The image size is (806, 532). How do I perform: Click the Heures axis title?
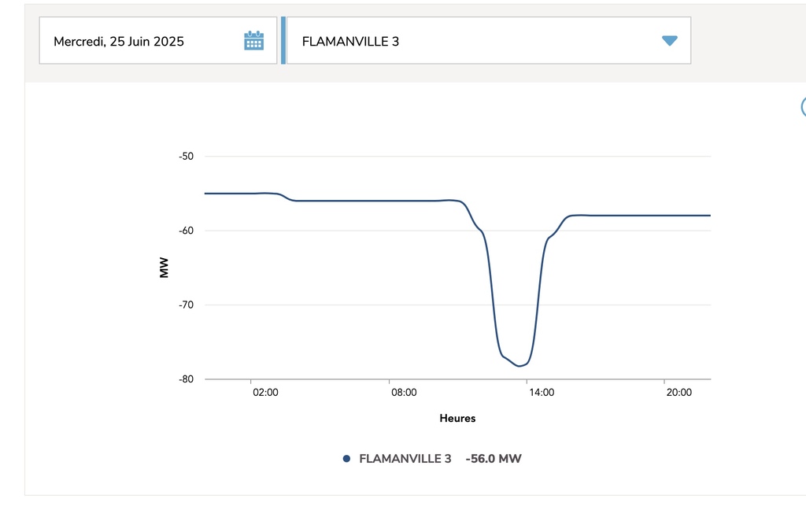pyautogui.click(x=457, y=419)
